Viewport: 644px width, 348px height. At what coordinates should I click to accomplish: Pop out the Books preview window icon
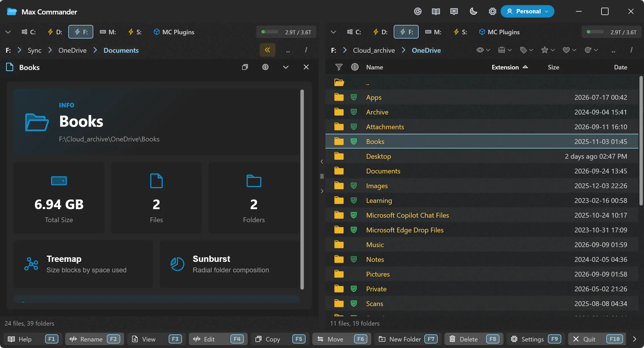245,67
